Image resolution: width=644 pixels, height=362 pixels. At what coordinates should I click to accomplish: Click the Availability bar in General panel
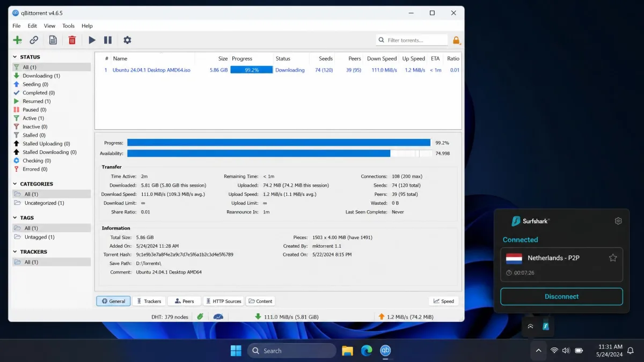[279, 153]
